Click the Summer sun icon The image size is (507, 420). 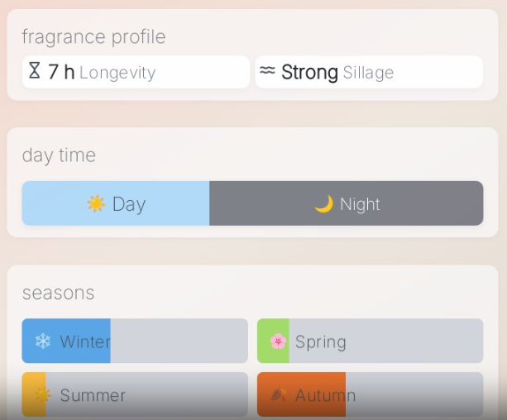click(41, 394)
